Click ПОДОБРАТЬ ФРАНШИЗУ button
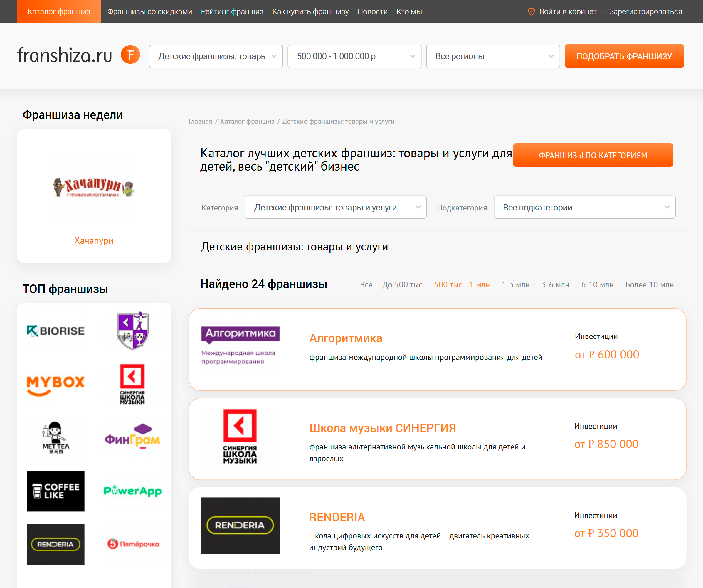This screenshot has height=588, width=703. click(x=624, y=56)
